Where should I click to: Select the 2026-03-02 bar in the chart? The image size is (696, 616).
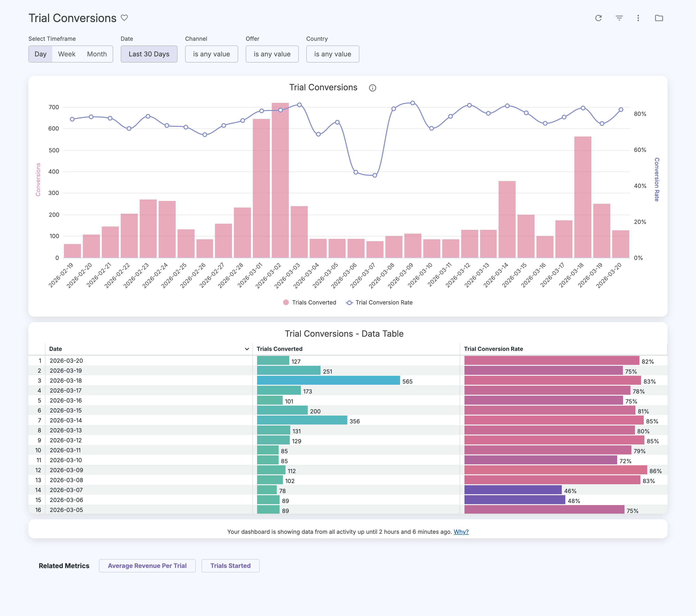(280, 180)
